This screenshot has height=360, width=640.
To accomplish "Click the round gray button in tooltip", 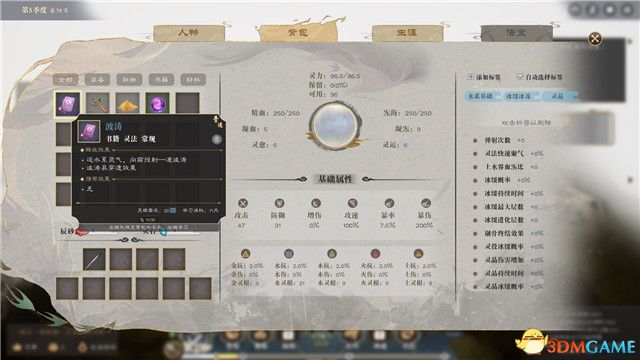I will [x=217, y=139].
